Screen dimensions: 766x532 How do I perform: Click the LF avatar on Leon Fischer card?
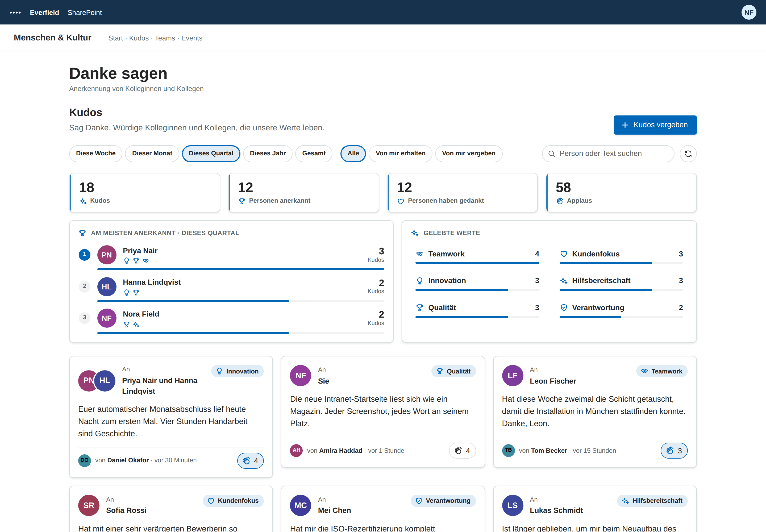pos(513,376)
